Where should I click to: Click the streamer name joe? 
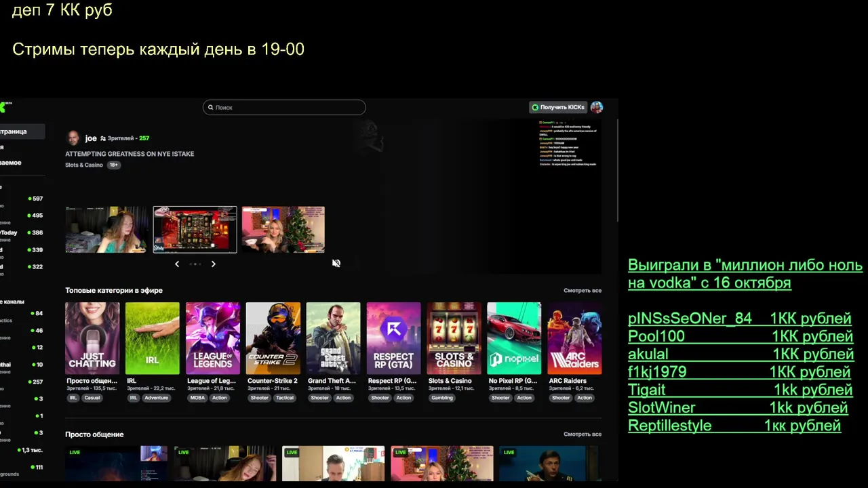click(91, 138)
